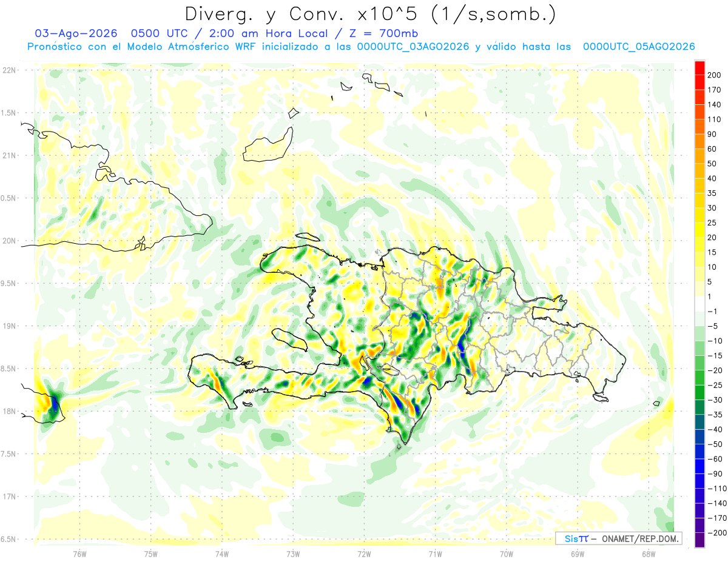Image resolution: width=728 pixels, height=562 pixels.
Task: Click the "75W" longitude label
Action: [x=151, y=553]
